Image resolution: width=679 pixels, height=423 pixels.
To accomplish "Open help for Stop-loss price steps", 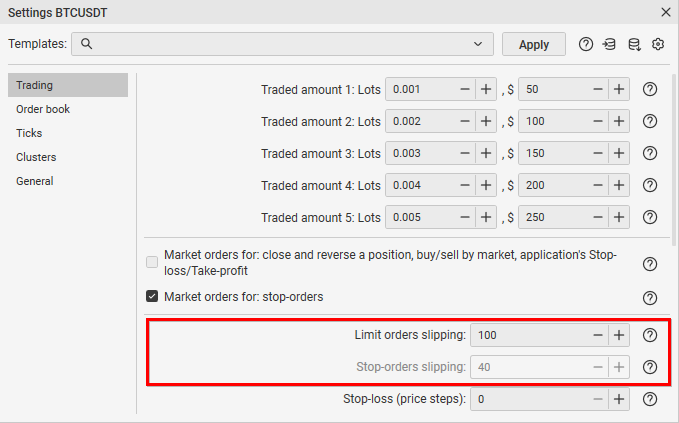I will (650, 399).
